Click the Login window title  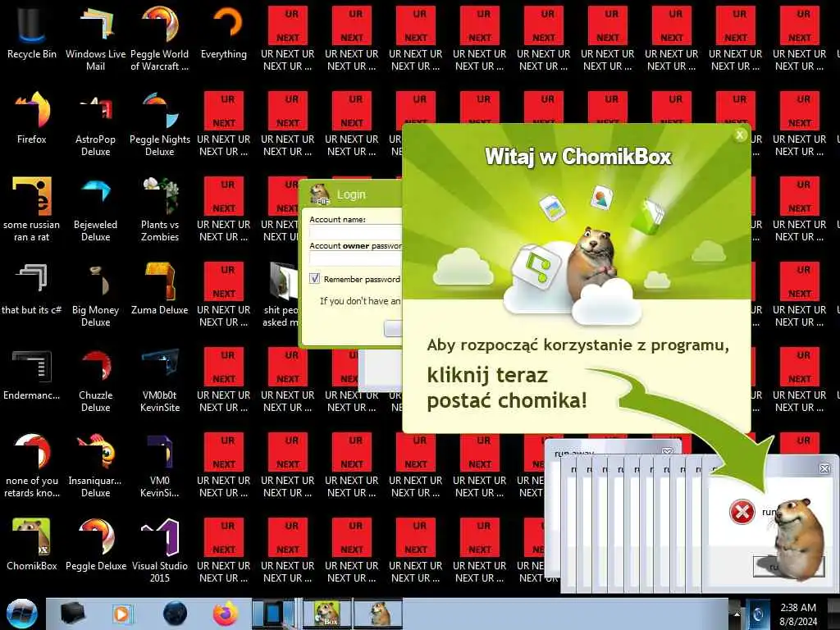point(351,194)
